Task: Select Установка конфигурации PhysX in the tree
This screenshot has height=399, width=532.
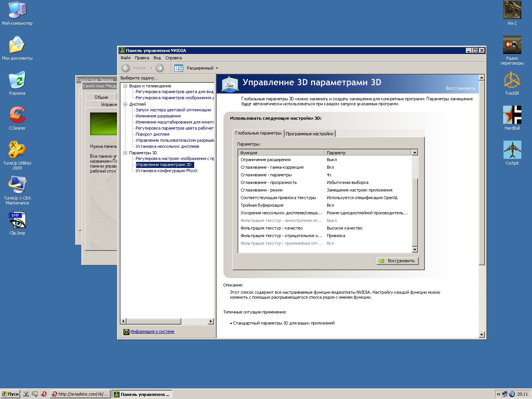Action: (x=166, y=171)
